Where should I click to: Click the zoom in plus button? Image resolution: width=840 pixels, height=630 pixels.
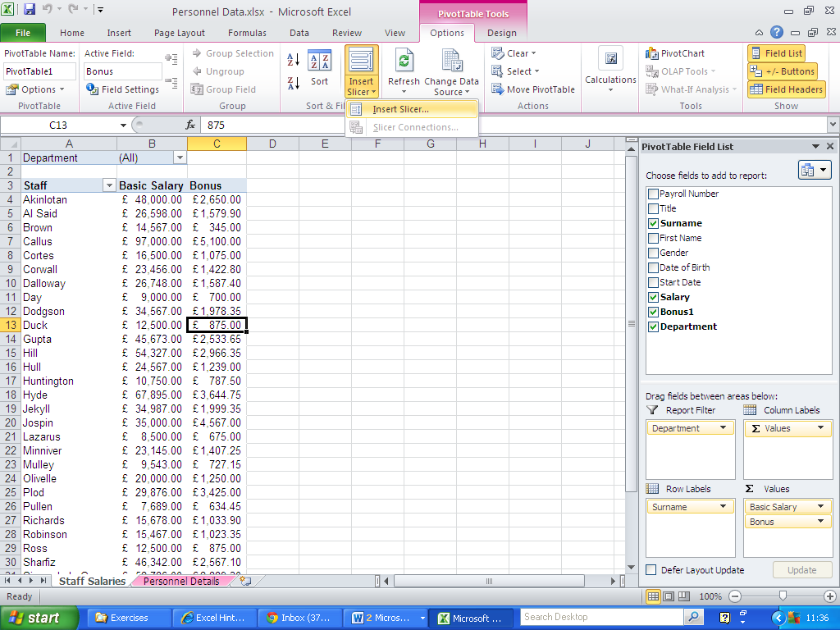830,596
